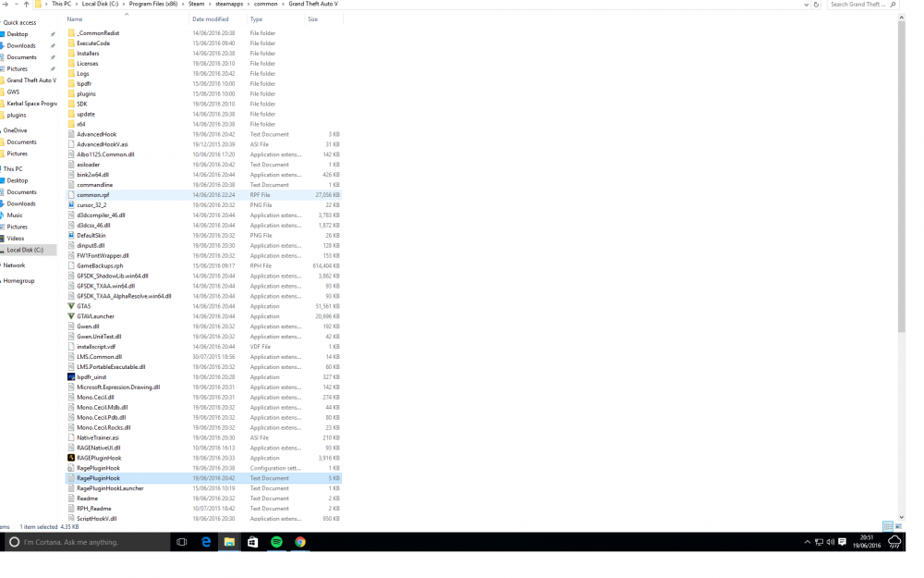
Task: Go up one folder level arrow
Action: coord(26,4)
